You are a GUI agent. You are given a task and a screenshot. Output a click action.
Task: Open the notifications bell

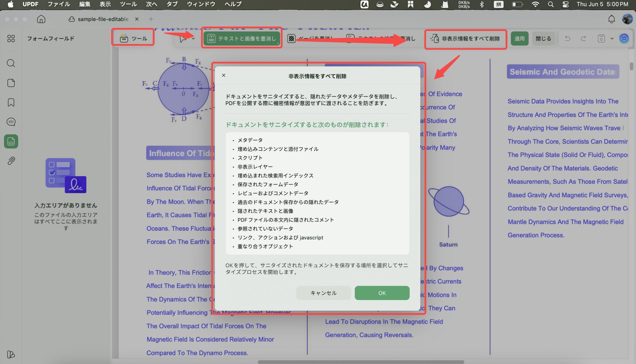[x=611, y=19]
